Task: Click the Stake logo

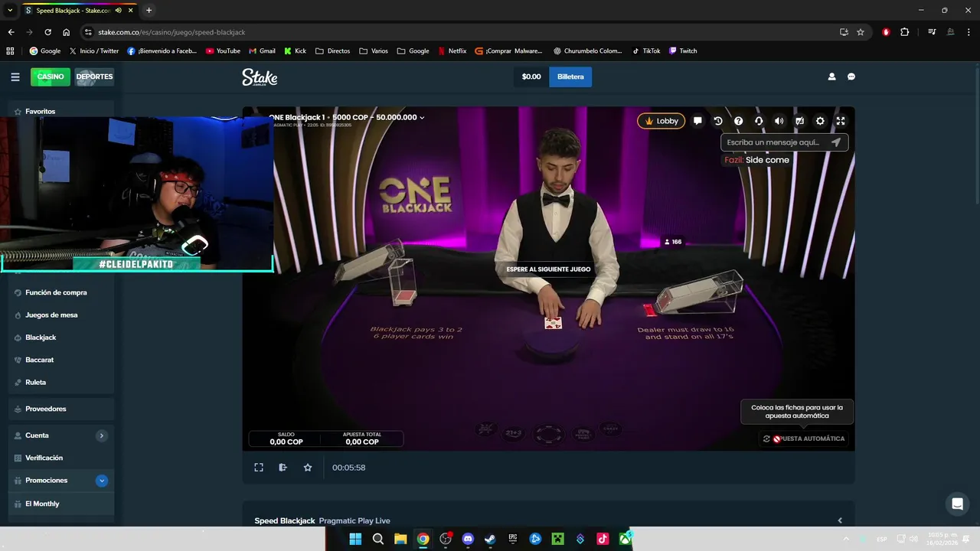Action: pos(260,77)
